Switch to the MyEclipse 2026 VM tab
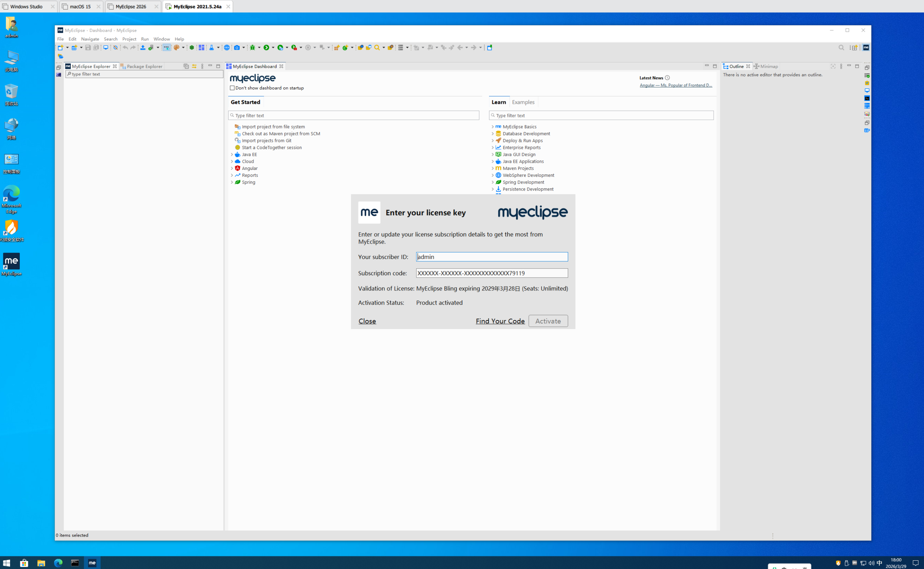This screenshot has height=569, width=924. 131,6
